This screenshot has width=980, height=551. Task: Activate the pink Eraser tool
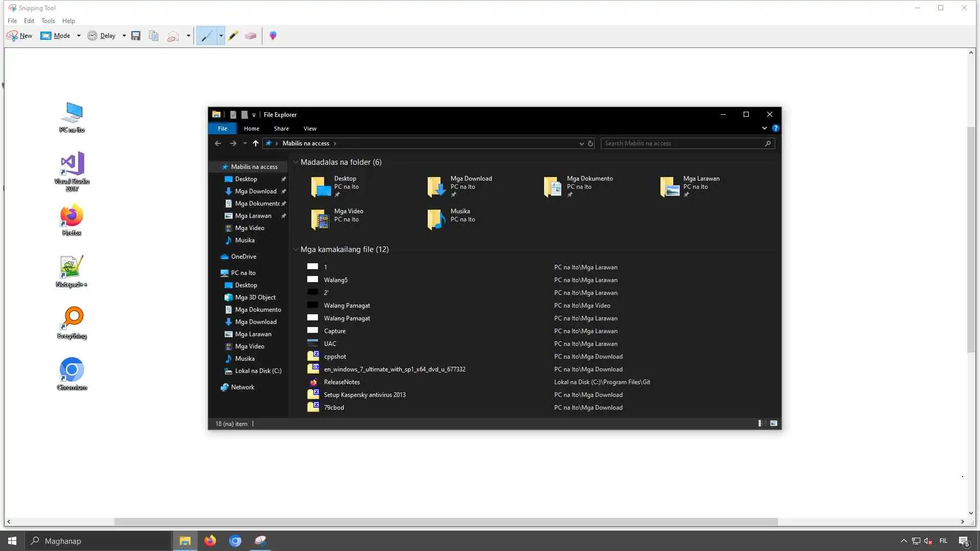[251, 36]
